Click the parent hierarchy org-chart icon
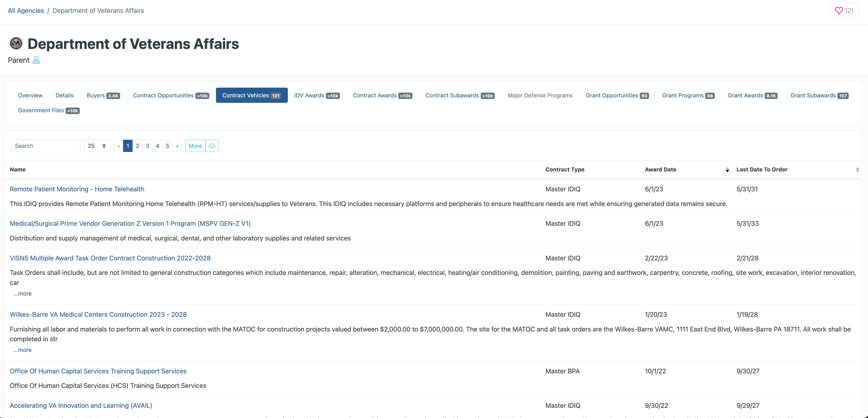The height and width of the screenshot is (418, 868). (x=36, y=60)
